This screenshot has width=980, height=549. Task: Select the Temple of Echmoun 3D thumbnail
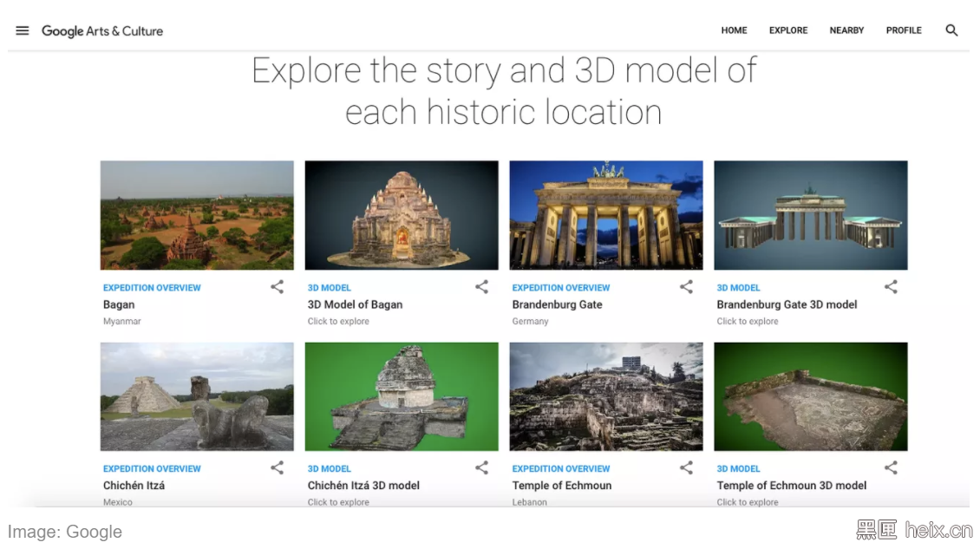point(811,396)
